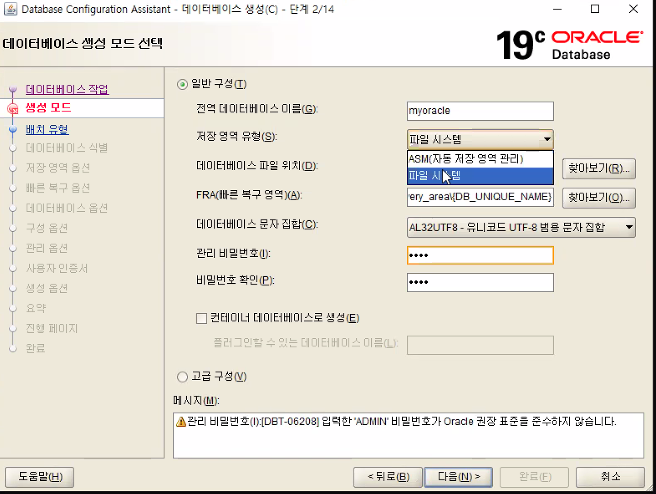The image size is (656, 494).
Task: Click the 생성 옵션 step label
Action: (46, 288)
